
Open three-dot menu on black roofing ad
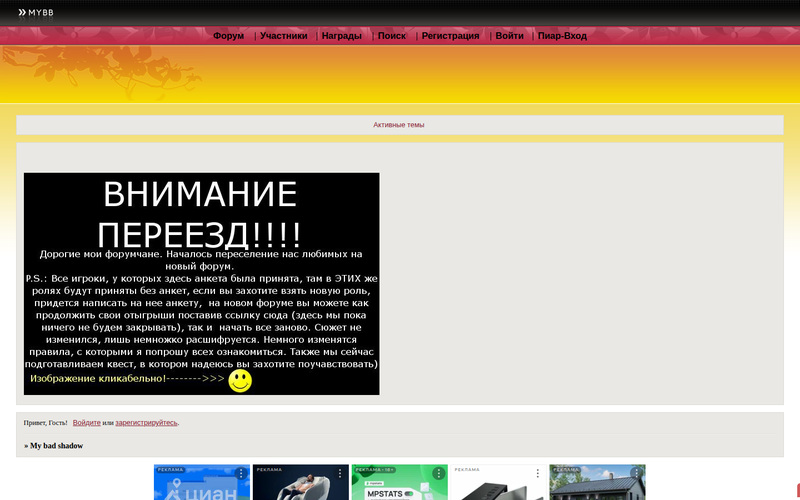click(x=538, y=473)
